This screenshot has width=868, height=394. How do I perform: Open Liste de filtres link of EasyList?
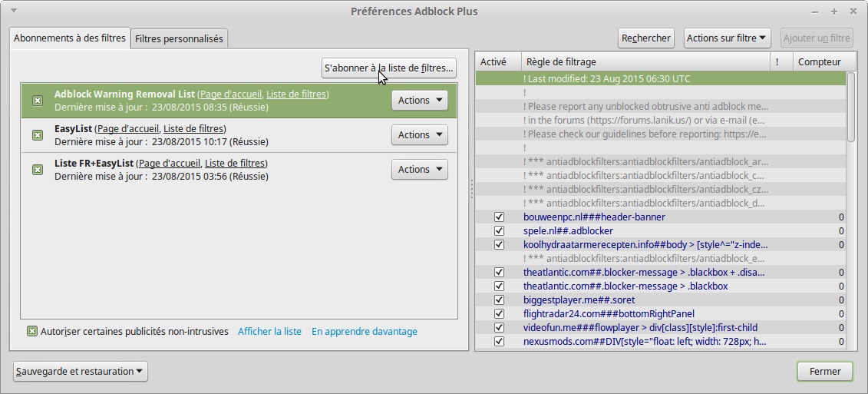193,128
